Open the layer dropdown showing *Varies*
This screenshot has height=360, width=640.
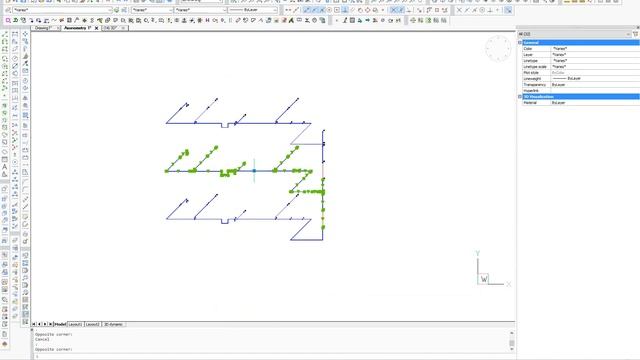62,10
